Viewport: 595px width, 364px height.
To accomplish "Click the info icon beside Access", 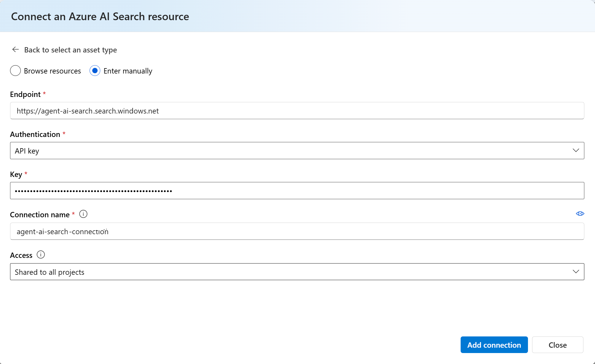I will [x=41, y=255].
